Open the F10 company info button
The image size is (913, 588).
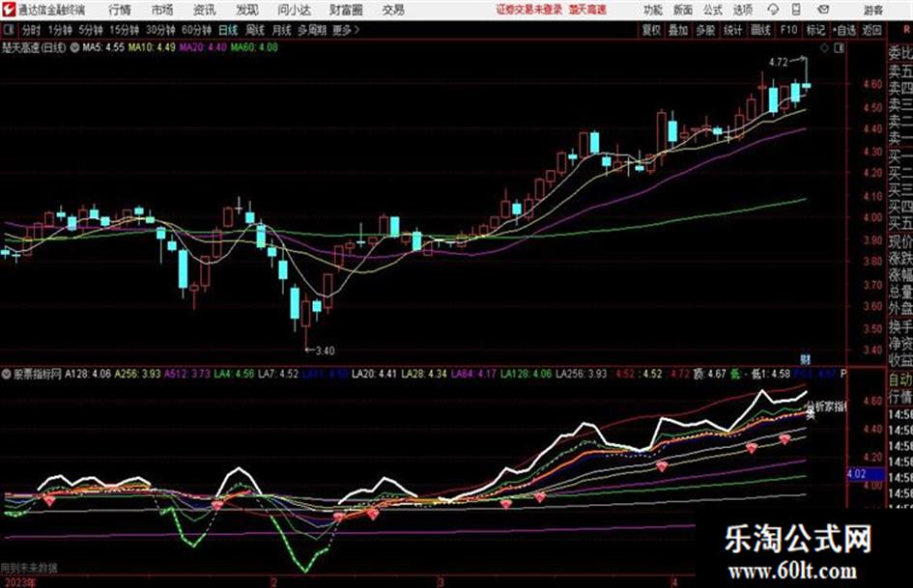(788, 30)
